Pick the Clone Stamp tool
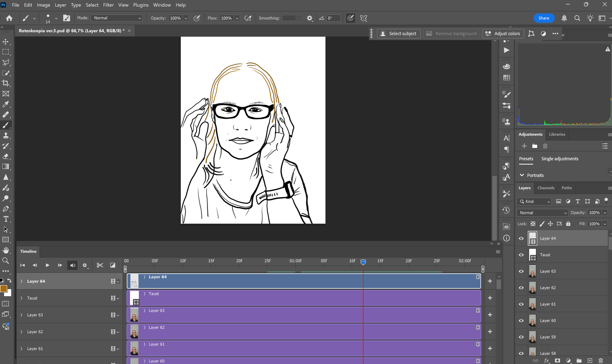Viewport: 612px width, 364px height. point(6,135)
